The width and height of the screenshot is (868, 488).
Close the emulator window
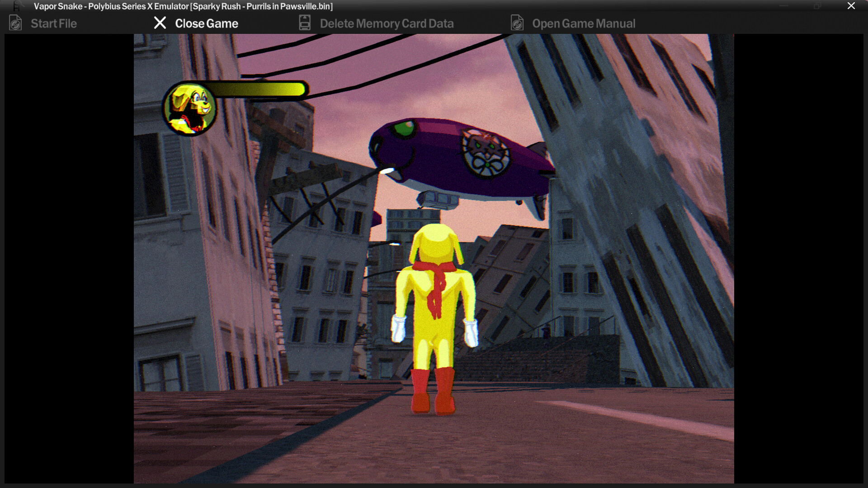[851, 6]
